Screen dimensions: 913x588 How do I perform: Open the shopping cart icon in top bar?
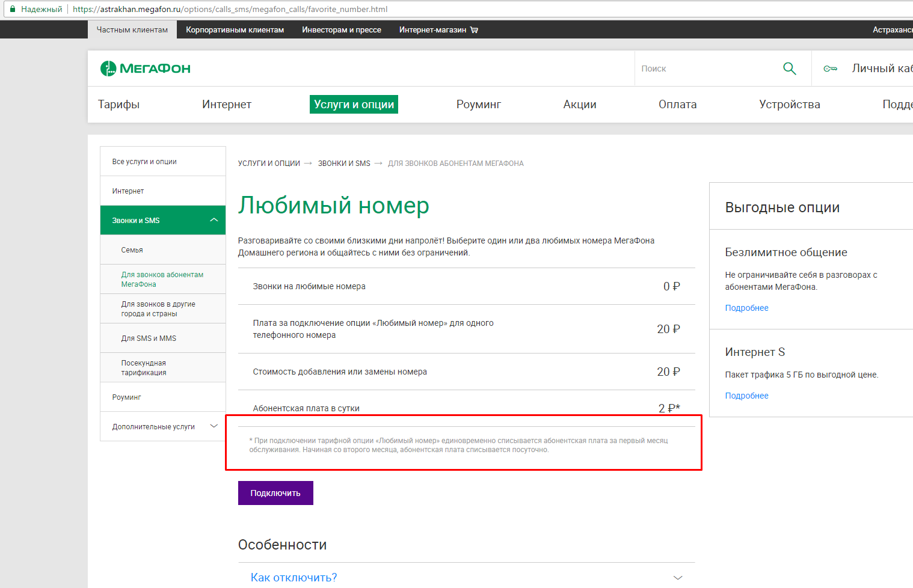coord(474,29)
